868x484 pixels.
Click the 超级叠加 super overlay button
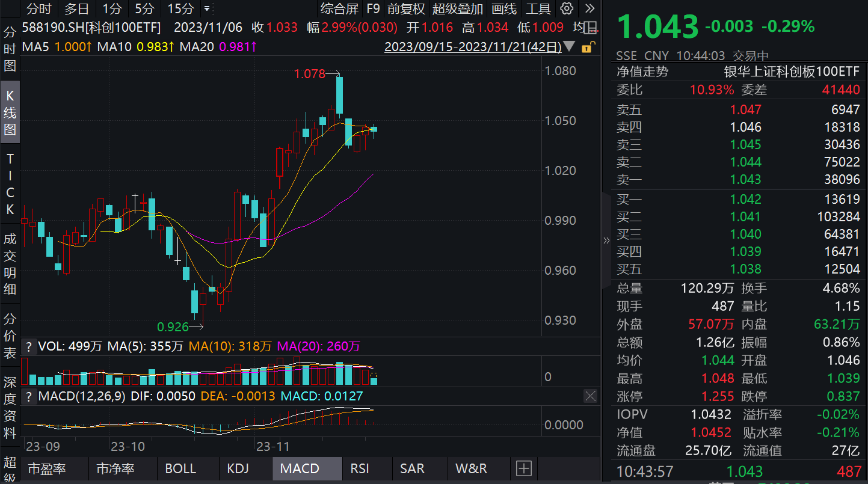(458, 9)
